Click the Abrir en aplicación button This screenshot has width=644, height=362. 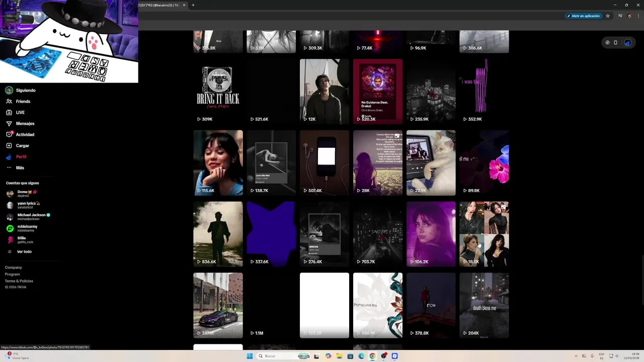pyautogui.click(x=584, y=16)
